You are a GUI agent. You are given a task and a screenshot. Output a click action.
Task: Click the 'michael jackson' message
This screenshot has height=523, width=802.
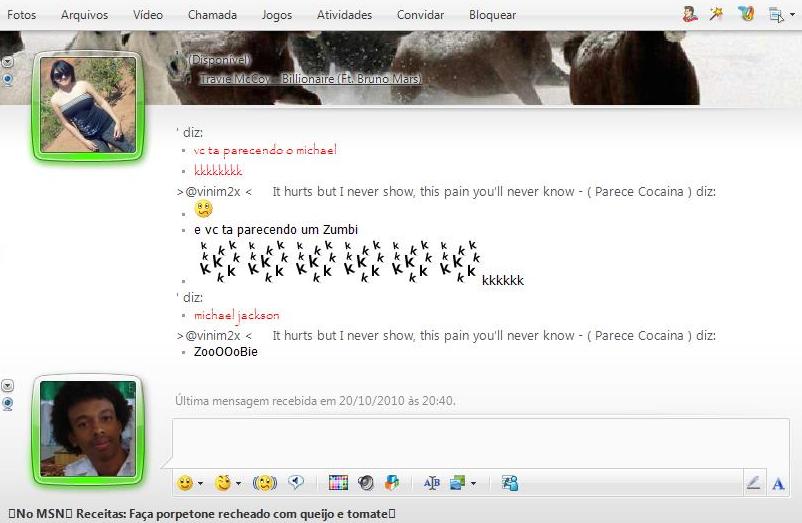(x=237, y=315)
